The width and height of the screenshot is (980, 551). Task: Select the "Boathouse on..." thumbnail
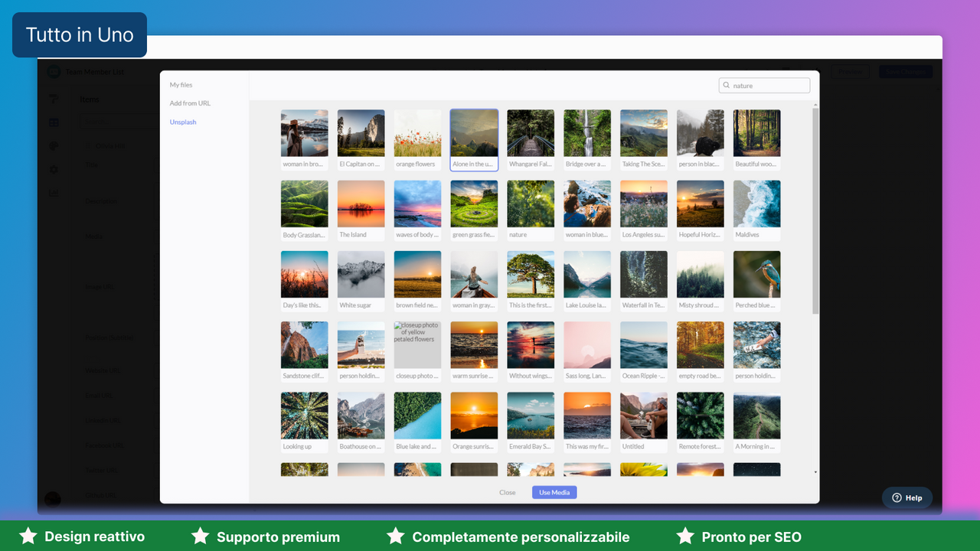click(x=361, y=422)
